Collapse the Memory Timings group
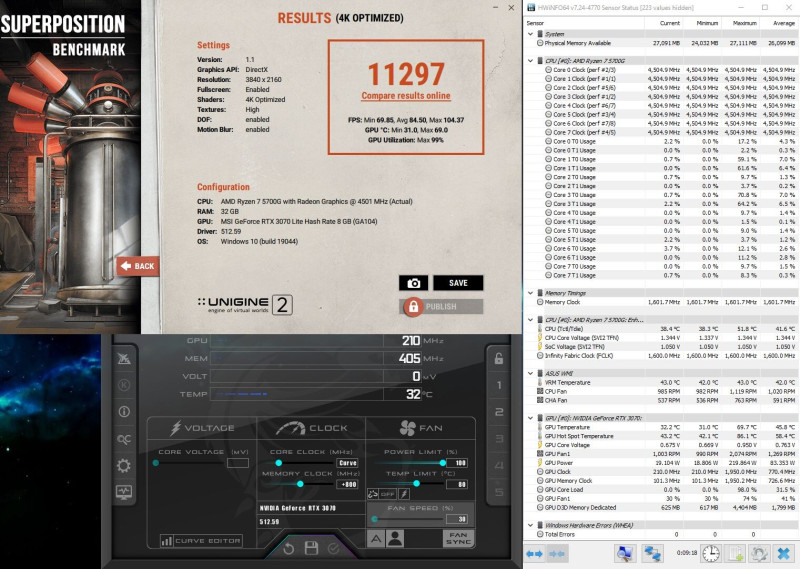This screenshot has height=569, width=800. [531, 293]
